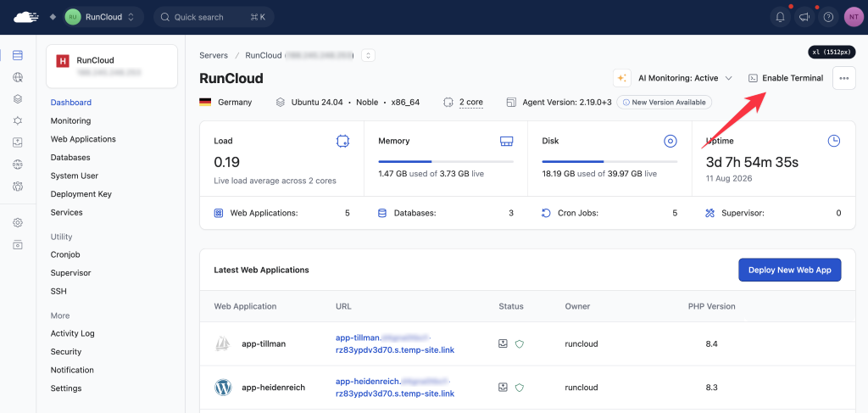Click the Cron Jobs count row
The width and height of the screenshot is (868, 413).
pos(609,213)
